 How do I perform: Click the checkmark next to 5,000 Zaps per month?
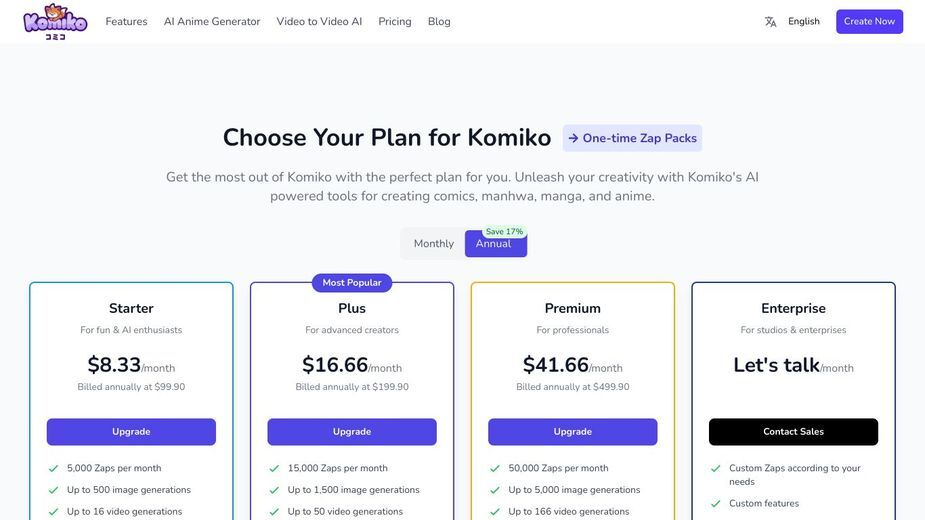54,468
